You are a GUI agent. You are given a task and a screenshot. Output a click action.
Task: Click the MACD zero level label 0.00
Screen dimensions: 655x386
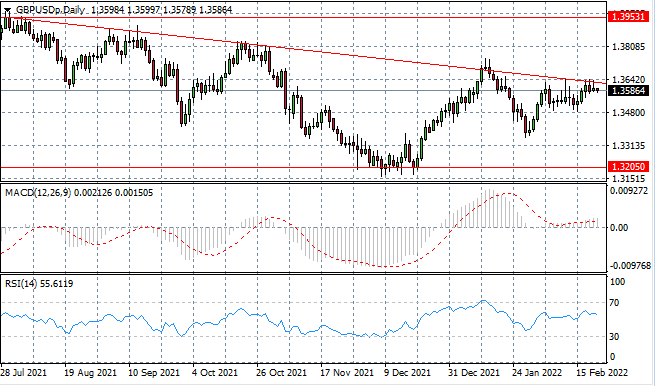(619, 228)
